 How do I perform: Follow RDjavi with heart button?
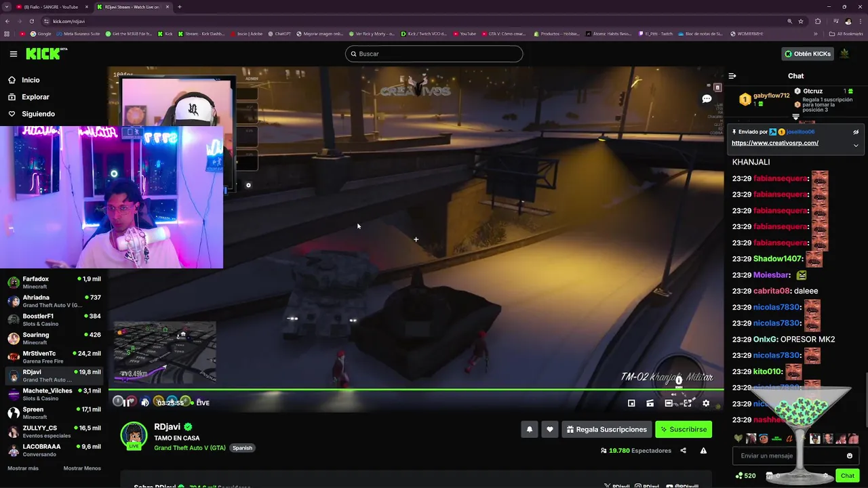(550, 429)
